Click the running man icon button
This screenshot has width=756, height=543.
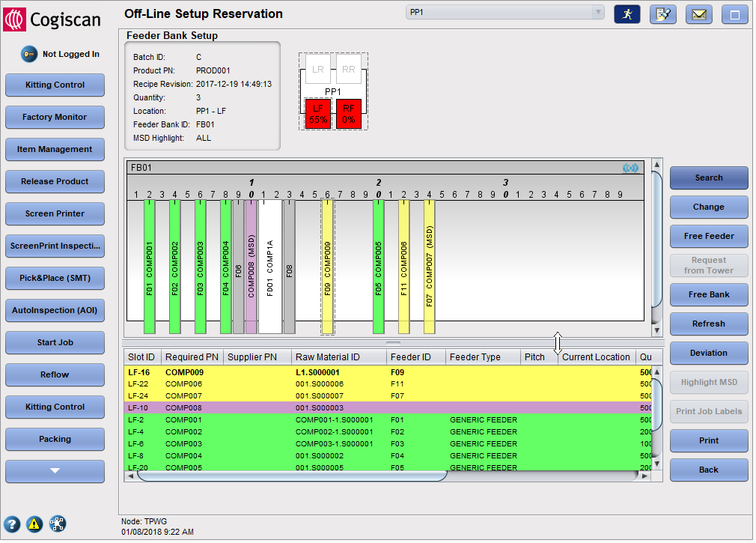click(627, 14)
